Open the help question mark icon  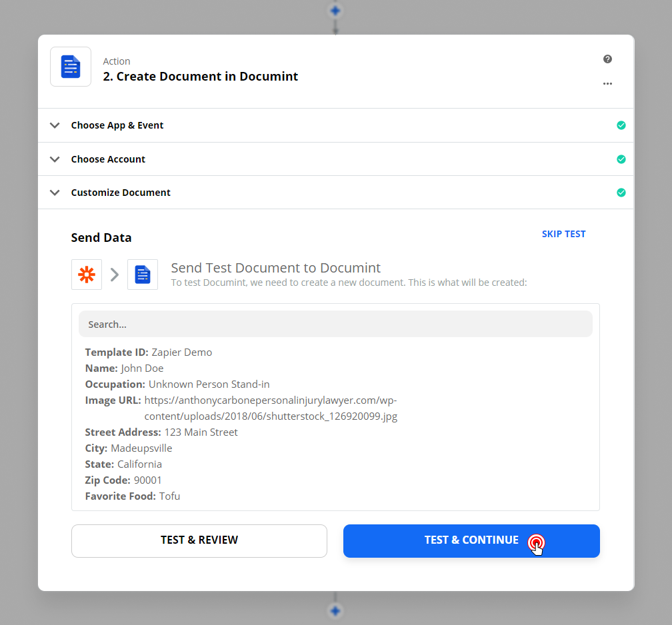pyautogui.click(x=607, y=59)
